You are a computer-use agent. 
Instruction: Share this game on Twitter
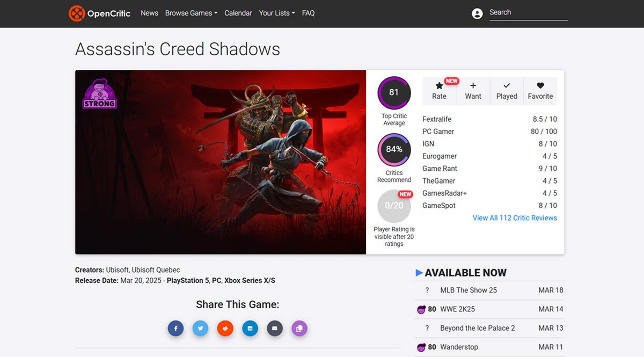pyautogui.click(x=200, y=328)
